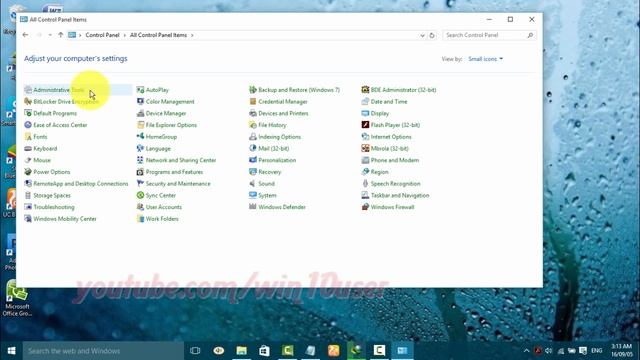Open File Explorer from the taskbar
640x360 pixels.
tap(242, 351)
